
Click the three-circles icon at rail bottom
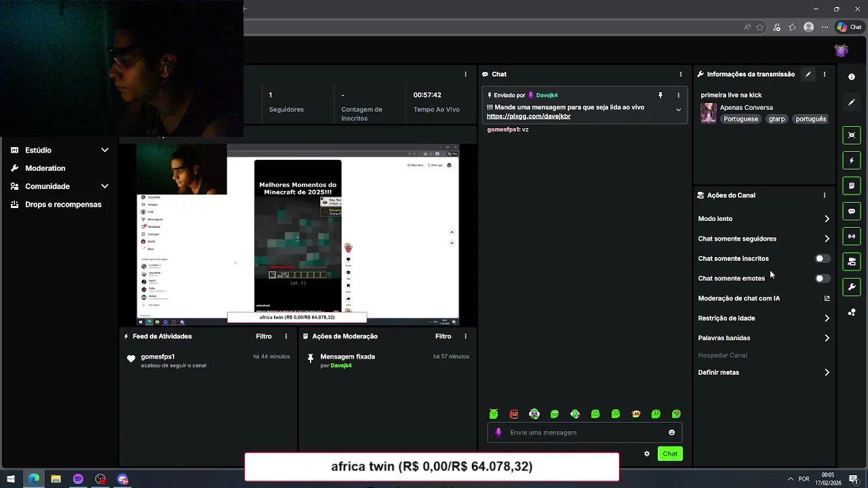click(852, 312)
